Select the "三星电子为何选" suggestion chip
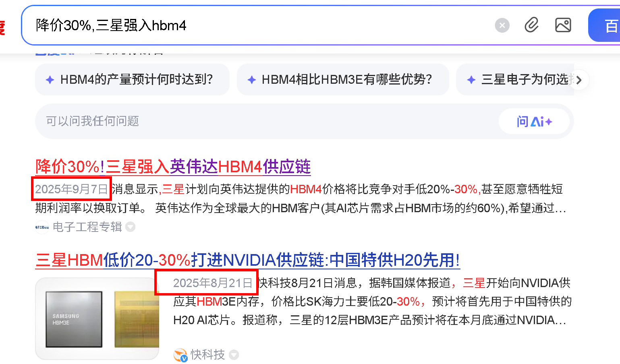 (515, 79)
